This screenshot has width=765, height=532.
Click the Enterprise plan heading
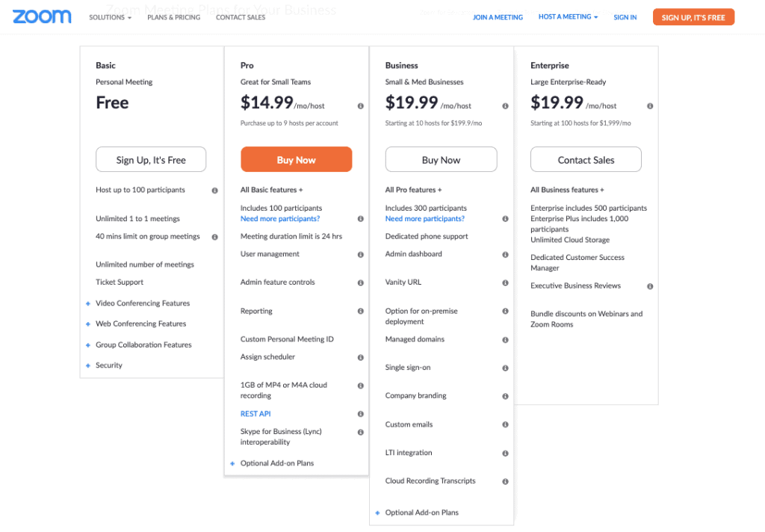(549, 66)
